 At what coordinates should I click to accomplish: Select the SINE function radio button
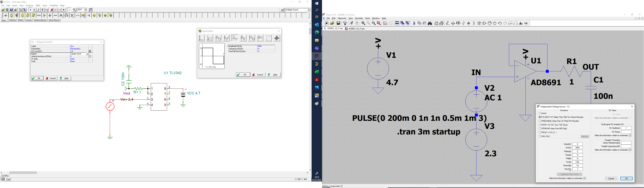540,121
